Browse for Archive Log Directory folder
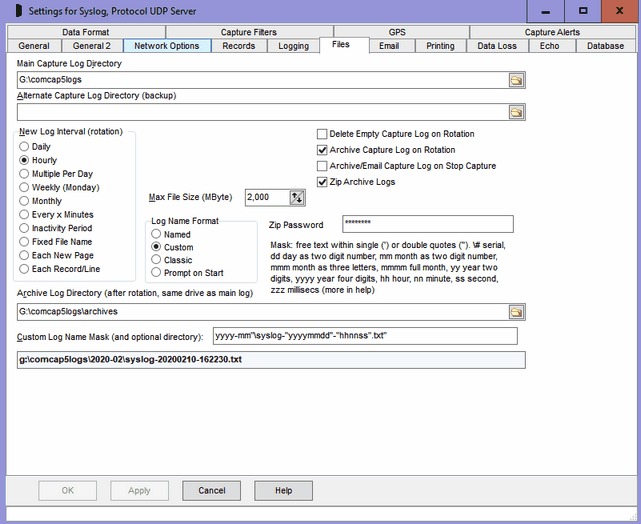The width and height of the screenshot is (641, 524). (x=516, y=312)
